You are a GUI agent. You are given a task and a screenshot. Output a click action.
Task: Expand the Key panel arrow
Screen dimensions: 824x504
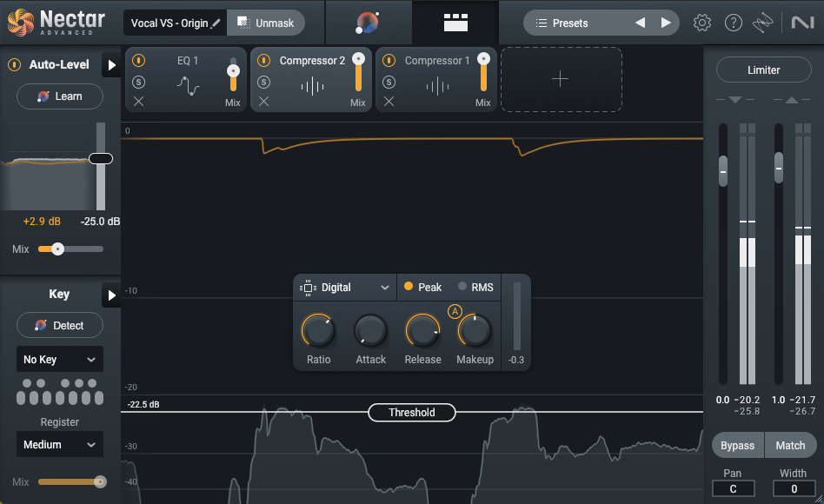[x=111, y=295]
